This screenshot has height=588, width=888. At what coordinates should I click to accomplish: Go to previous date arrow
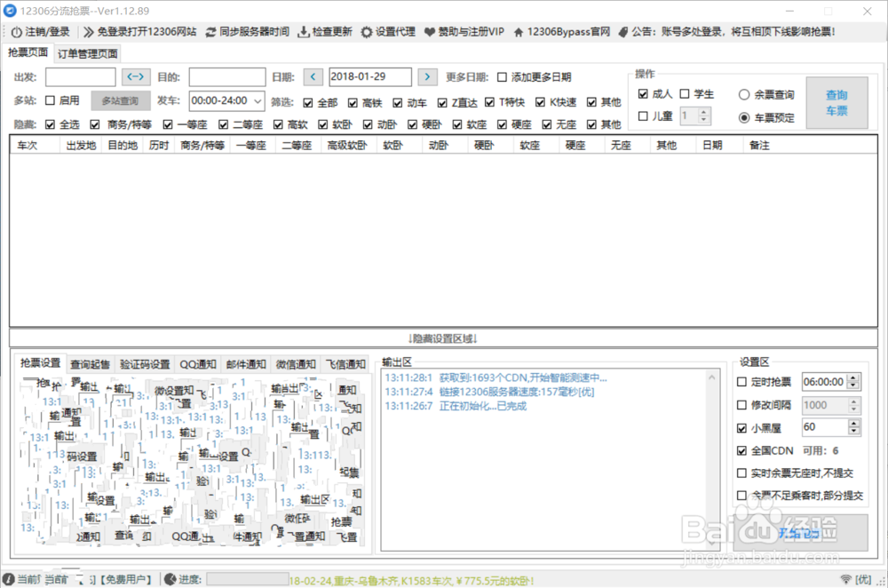coord(313,76)
